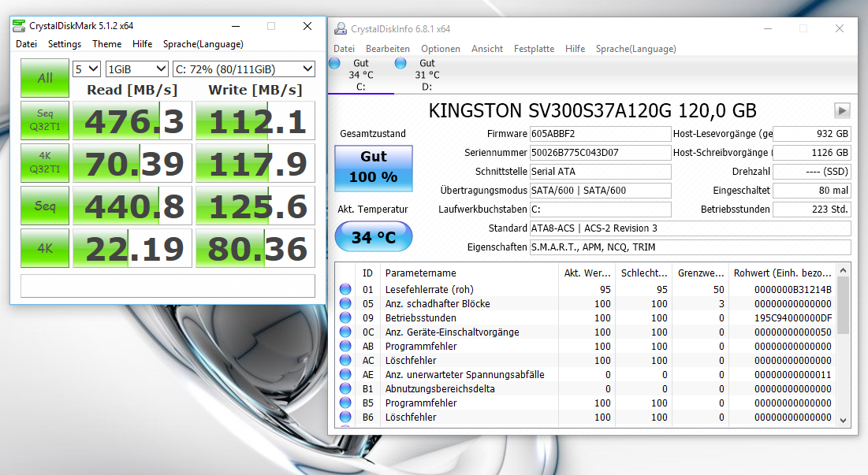Screen dimensions: 868x475
Task: Start the plain 4K benchmark
Action: click(x=45, y=248)
